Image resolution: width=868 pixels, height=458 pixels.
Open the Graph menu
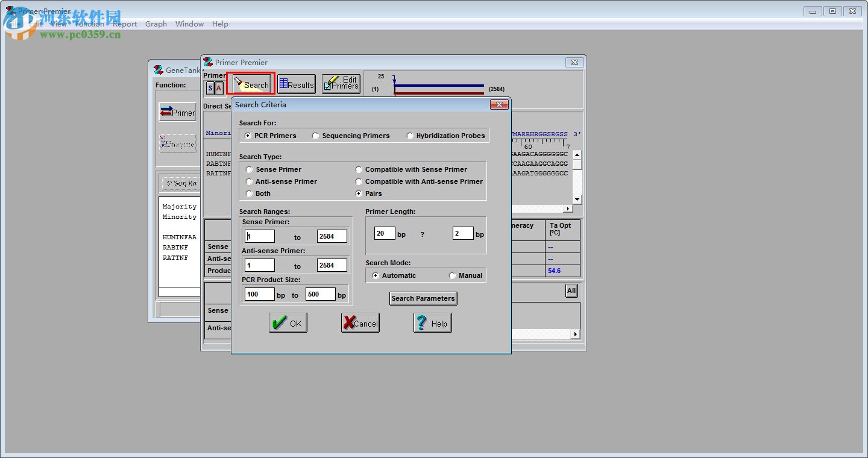coord(156,24)
